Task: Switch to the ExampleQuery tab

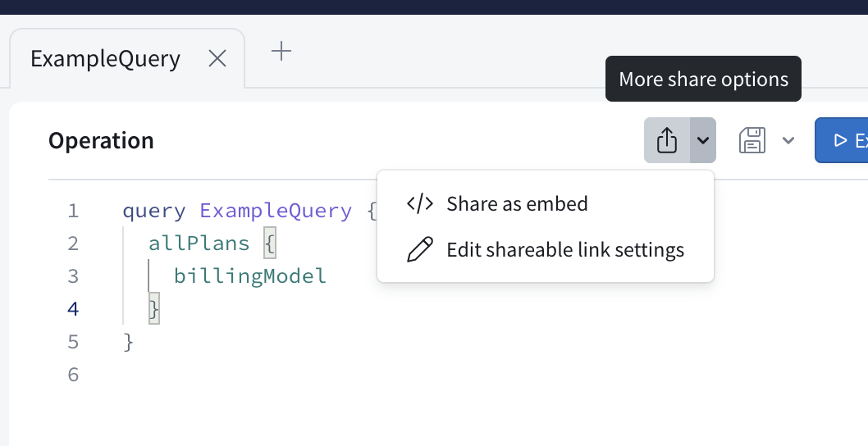Action: (x=105, y=58)
